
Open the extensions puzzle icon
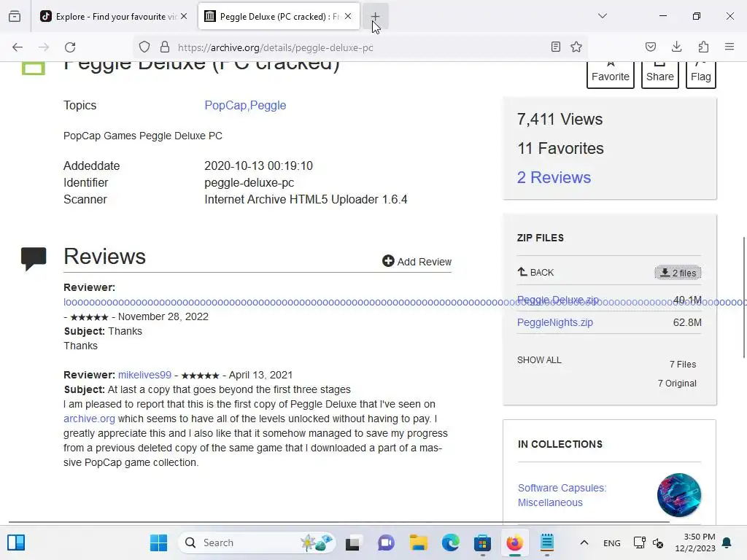pos(703,47)
